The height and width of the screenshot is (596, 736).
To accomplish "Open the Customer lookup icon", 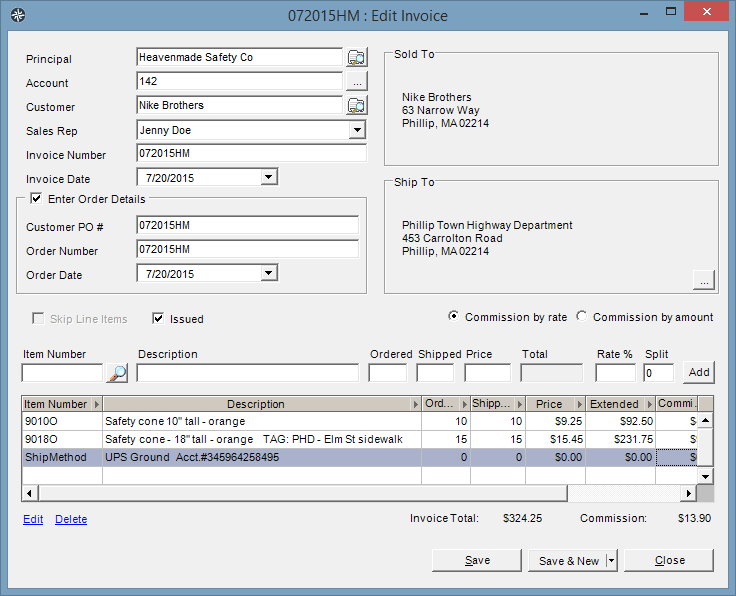I will (357, 106).
